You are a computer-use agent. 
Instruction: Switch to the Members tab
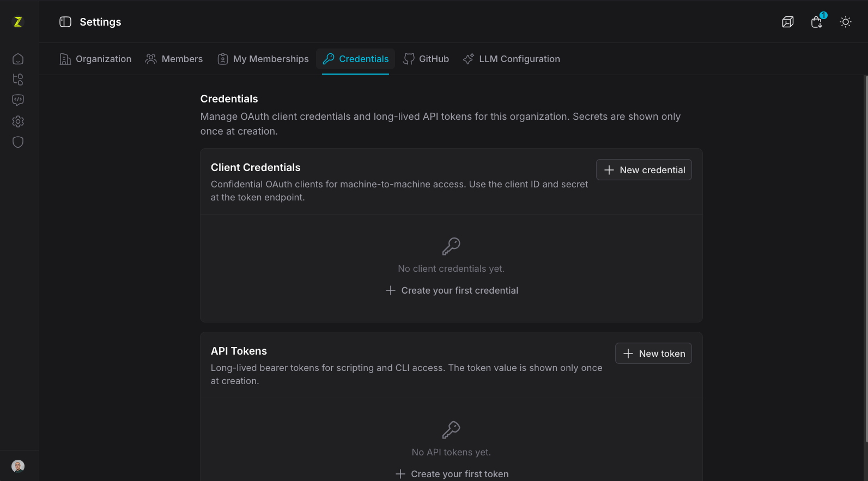[174, 59]
